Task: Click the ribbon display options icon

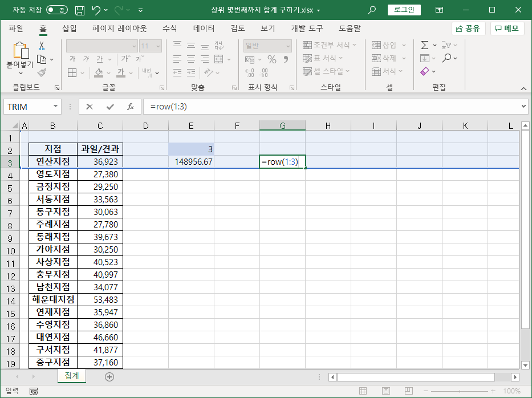Action: [x=439, y=10]
